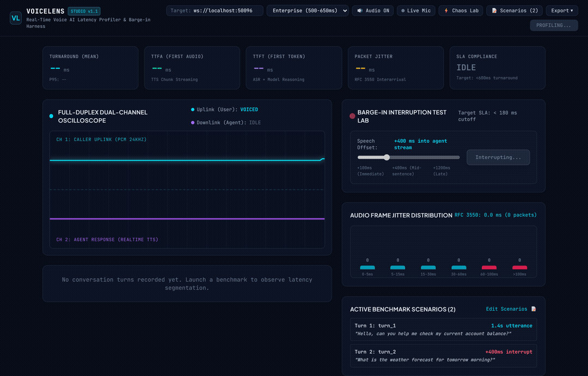Select the TTFA (First Audio) metric card
The height and width of the screenshot is (376, 588).
point(192,68)
